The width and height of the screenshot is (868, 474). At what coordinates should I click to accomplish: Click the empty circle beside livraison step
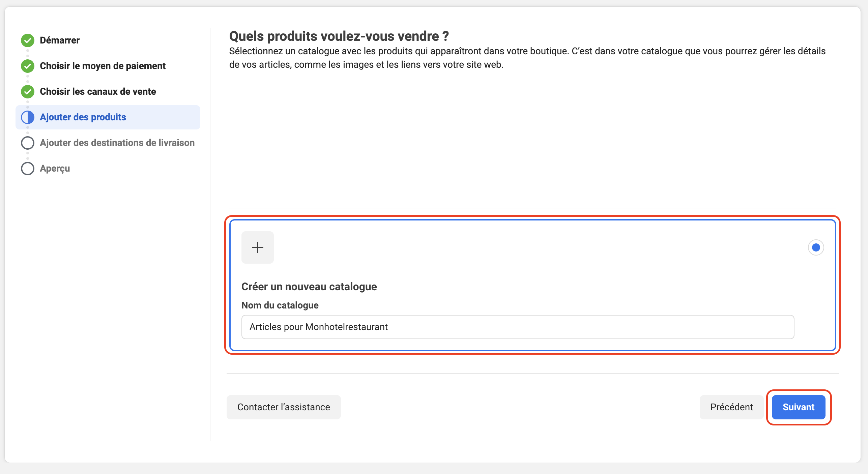click(x=28, y=143)
